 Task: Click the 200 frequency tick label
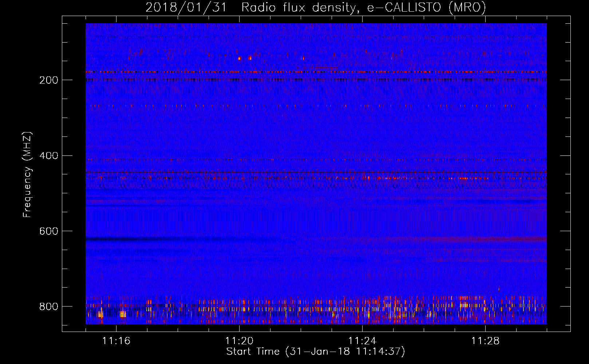coord(49,80)
